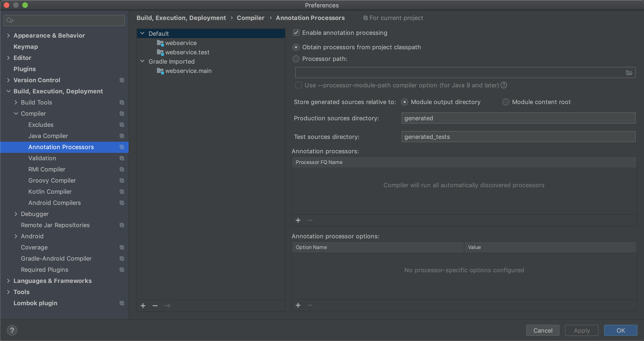The height and width of the screenshot is (341, 644).
Task: Click the search magnifier icon in settings search
Action: point(10,20)
